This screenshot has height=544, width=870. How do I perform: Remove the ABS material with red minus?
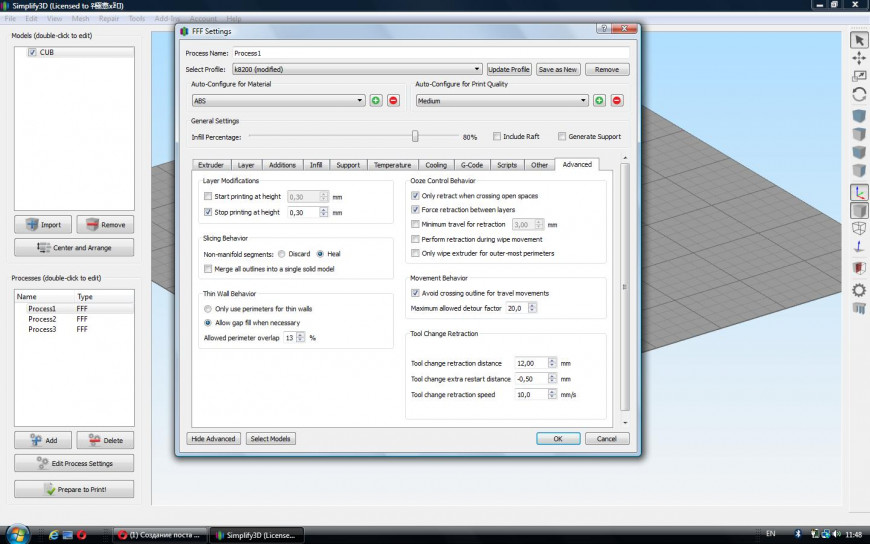point(393,100)
